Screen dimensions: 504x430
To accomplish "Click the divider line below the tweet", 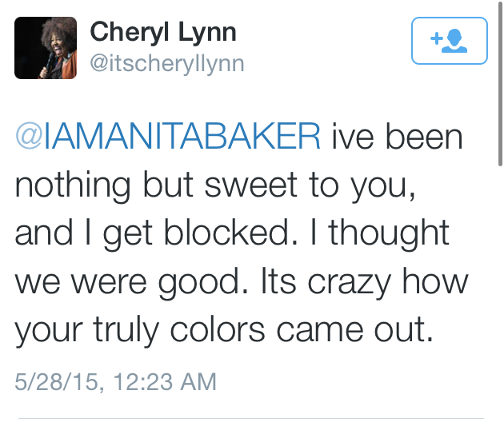I will [x=250, y=417].
